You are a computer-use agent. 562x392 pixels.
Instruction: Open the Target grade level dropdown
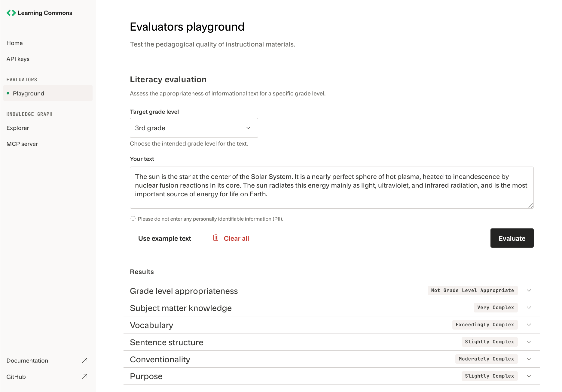pyautogui.click(x=194, y=128)
